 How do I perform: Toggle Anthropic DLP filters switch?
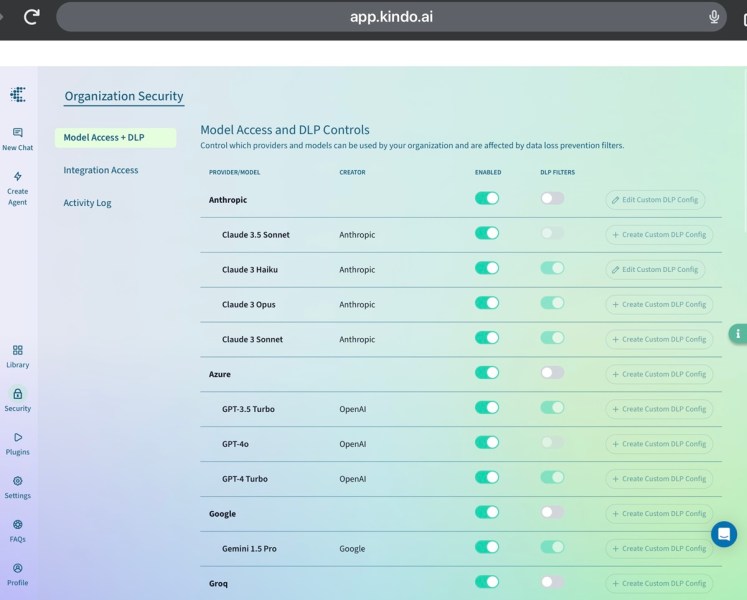552,198
